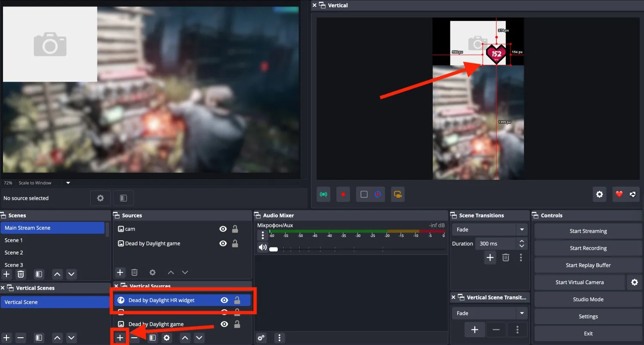
Task: Click Start Streaming button
Action: coord(588,231)
